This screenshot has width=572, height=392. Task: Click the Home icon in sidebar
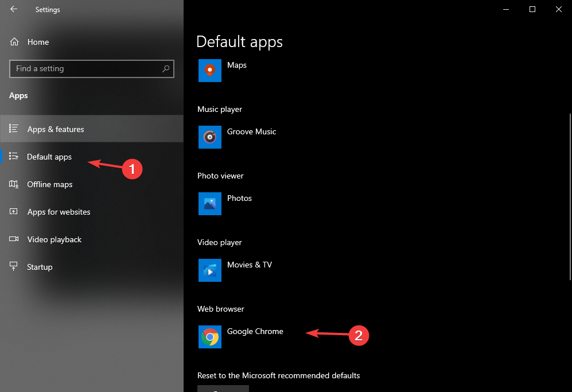(14, 42)
